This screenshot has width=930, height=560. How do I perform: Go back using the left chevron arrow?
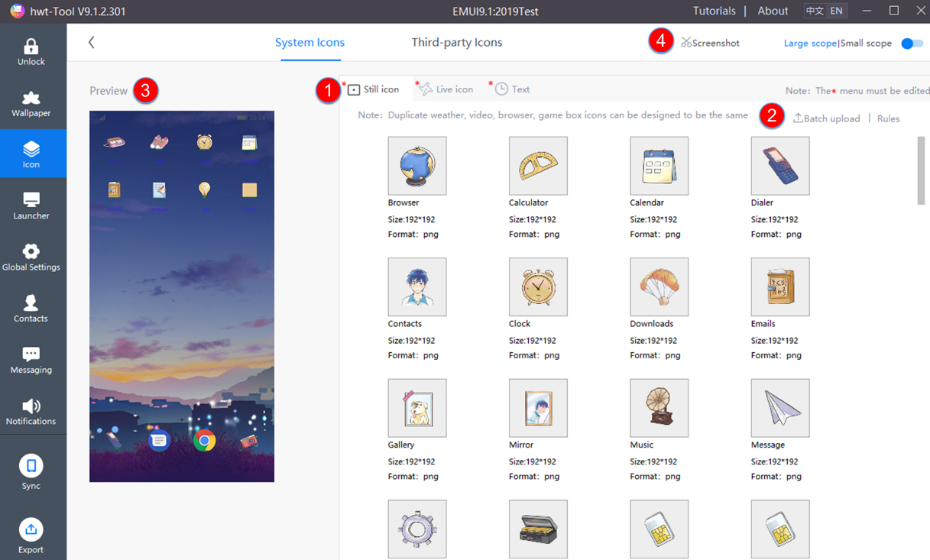coord(91,43)
